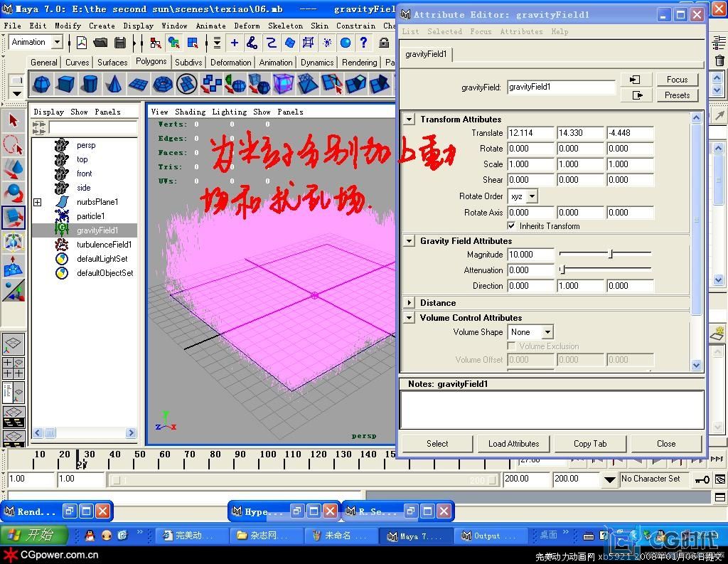This screenshot has height=564, width=728.
Task: Click the time range slider bar
Action: pyautogui.click(x=304, y=479)
